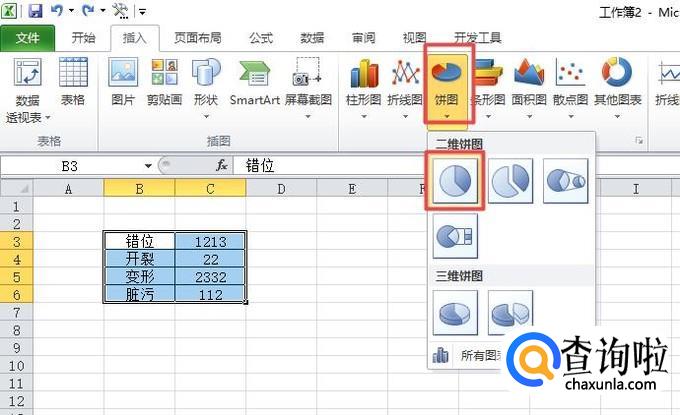This screenshot has width=680, height=415.
Task: Choose the pie of pie chart
Action: coord(566,180)
